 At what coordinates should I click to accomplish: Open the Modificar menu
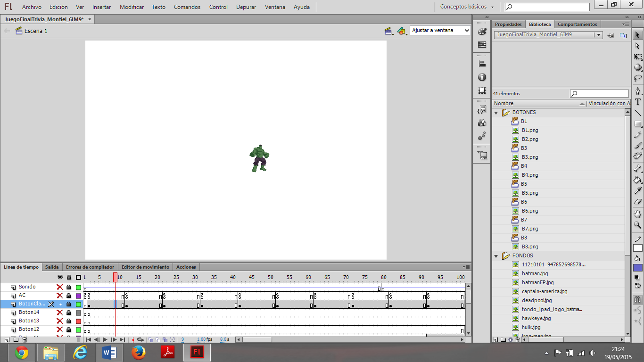click(132, 7)
